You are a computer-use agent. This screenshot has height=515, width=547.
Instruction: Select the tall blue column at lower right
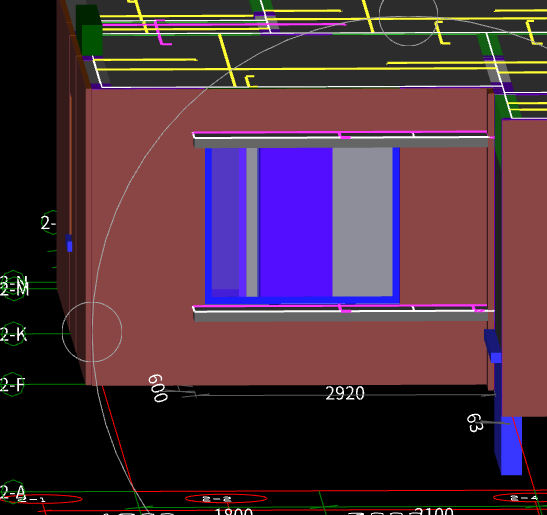click(511, 446)
